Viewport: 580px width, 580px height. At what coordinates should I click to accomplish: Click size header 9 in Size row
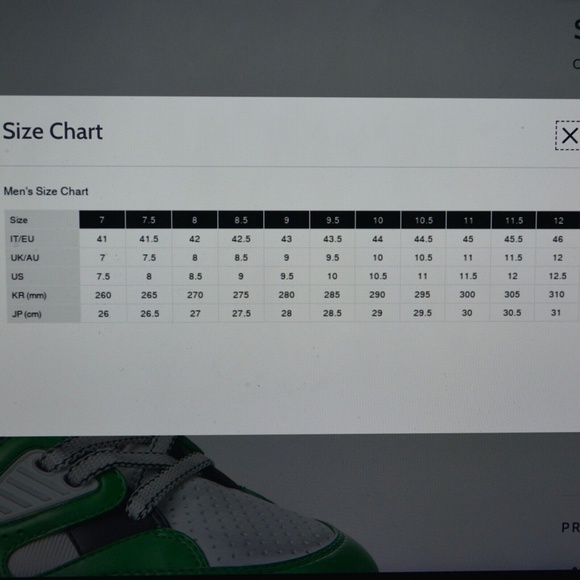(x=286, y=220)
